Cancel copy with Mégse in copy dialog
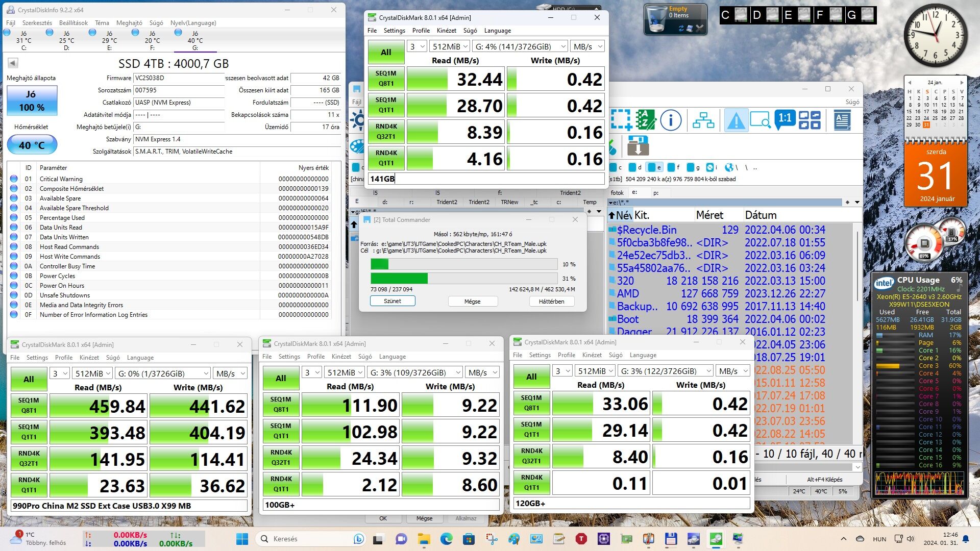The width and height of the screenshot is (980, 551). pyautogui.click(x=472, y=301)
